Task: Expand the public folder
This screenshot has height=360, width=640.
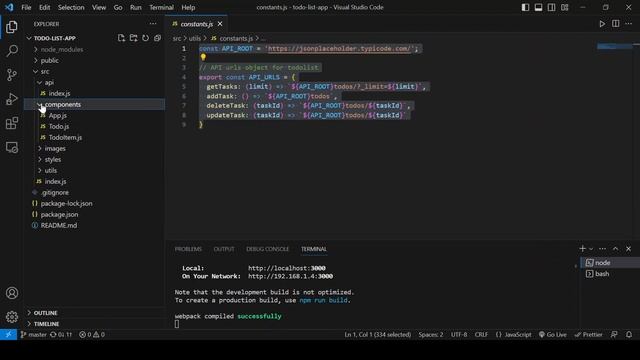Action: [94, 60]
